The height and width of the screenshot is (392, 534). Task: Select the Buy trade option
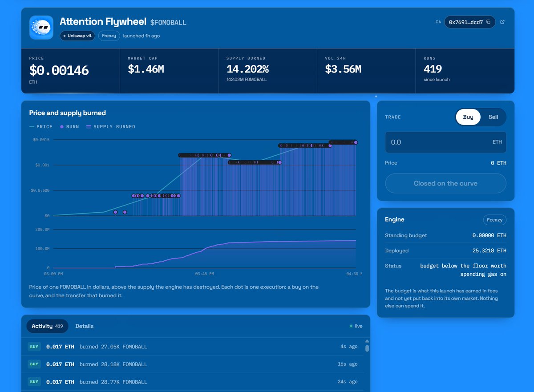pos(468,117)
